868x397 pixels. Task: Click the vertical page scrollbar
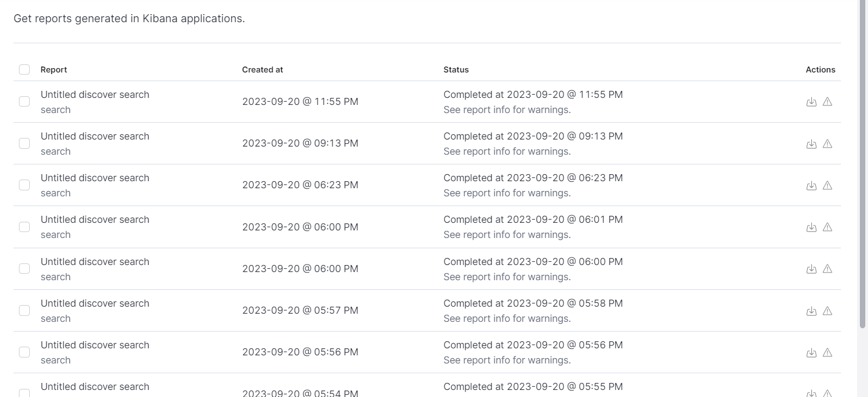click(x=863, y=162)
